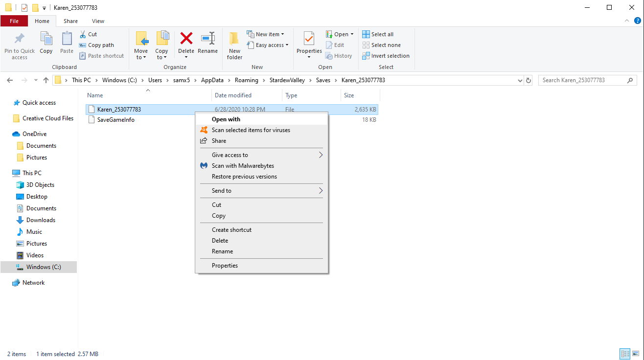
Task: Click Paste shortcut in the ribbon
Action: point(101,56)
